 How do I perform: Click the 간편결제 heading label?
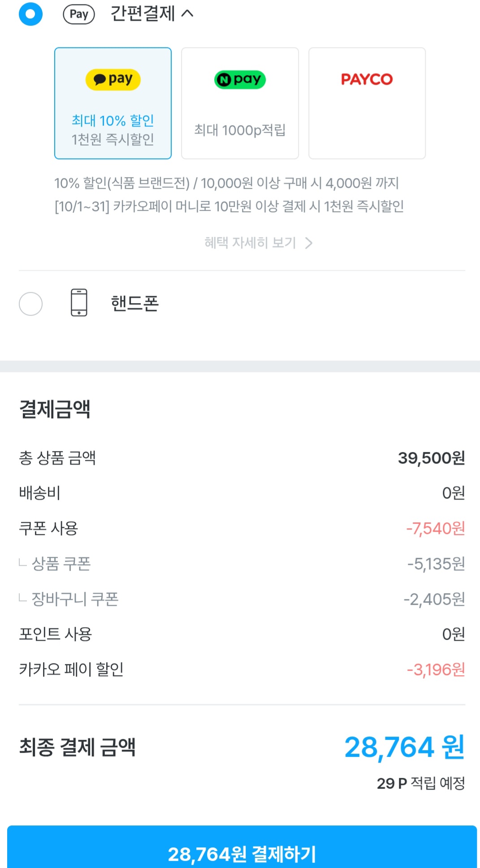tap(143, 14)
